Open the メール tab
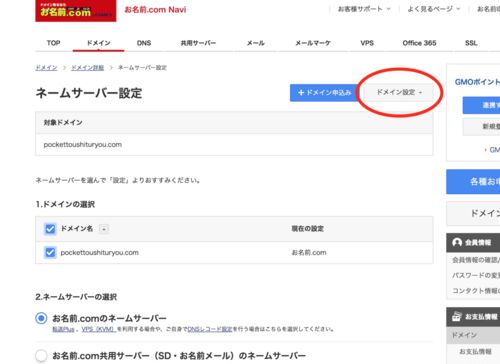Viewport: 500px width, 364px height. click(x=256, y=43)
